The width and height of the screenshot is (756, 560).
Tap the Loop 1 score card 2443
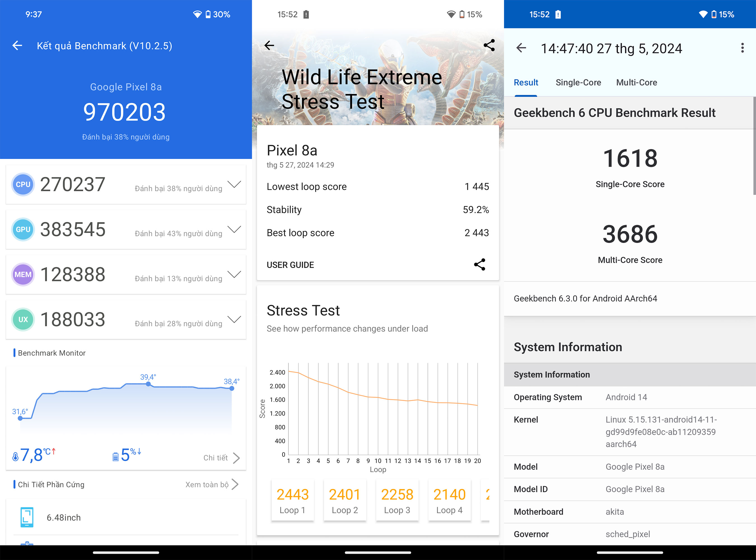click(x=293, y=500)
